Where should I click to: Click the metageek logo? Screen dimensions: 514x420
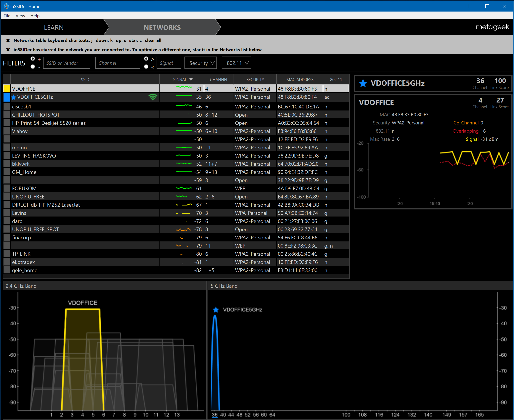[492, 27]
